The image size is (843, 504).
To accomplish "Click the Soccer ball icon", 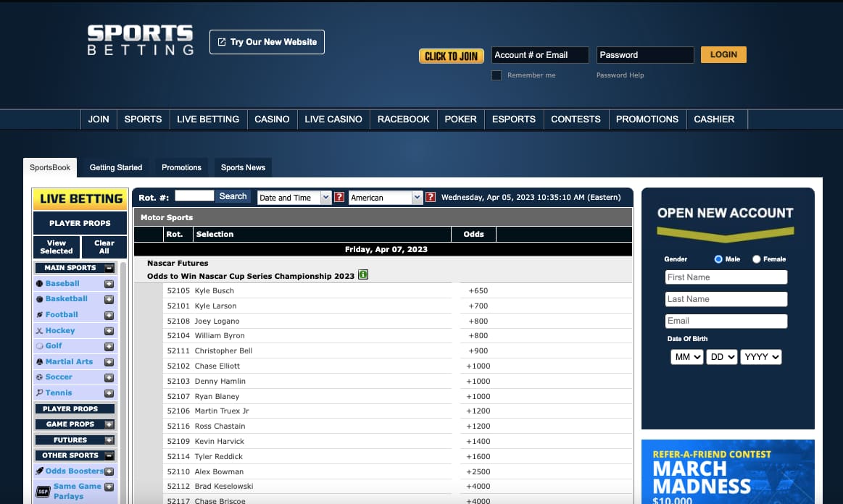I will point(39,377).
